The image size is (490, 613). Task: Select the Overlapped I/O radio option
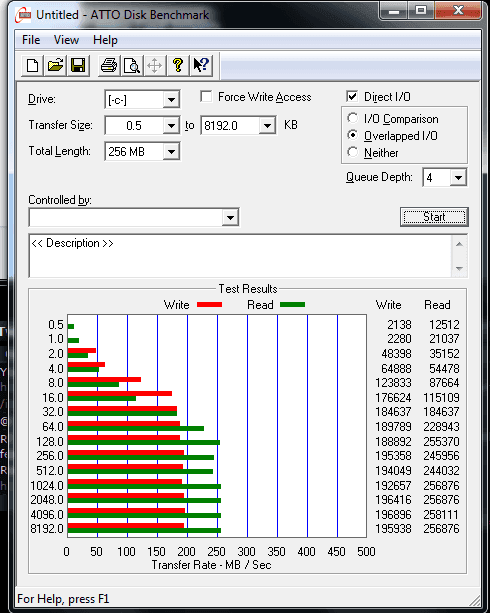pos(352,135)
